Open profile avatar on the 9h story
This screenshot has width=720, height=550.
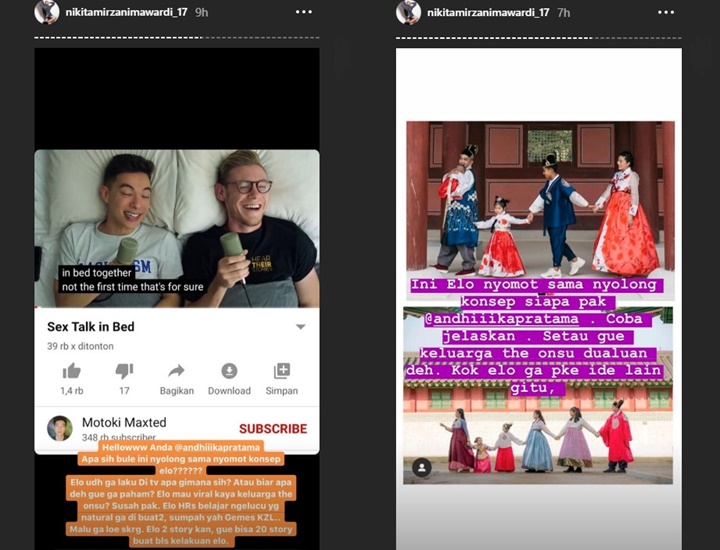tap(47, 12)
